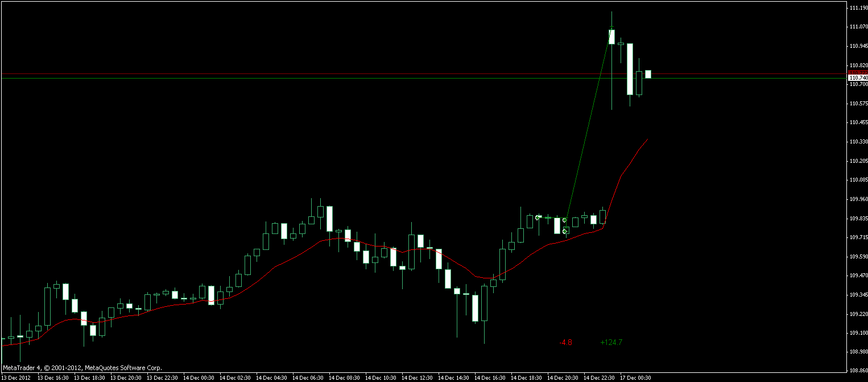This screenshot has width=868, height=382.
Task: Click the rightmost white candle on the chart
Action: pyautogui.click(x=648, y=73)
